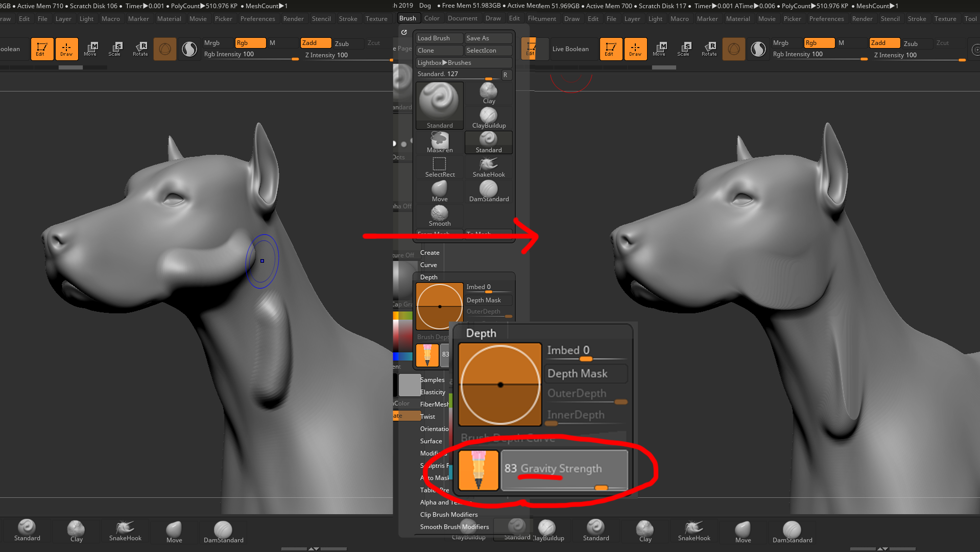Screen dimensions: 980x552
Task: Click Rgb Intensity slider in left window
Action: 251,55
